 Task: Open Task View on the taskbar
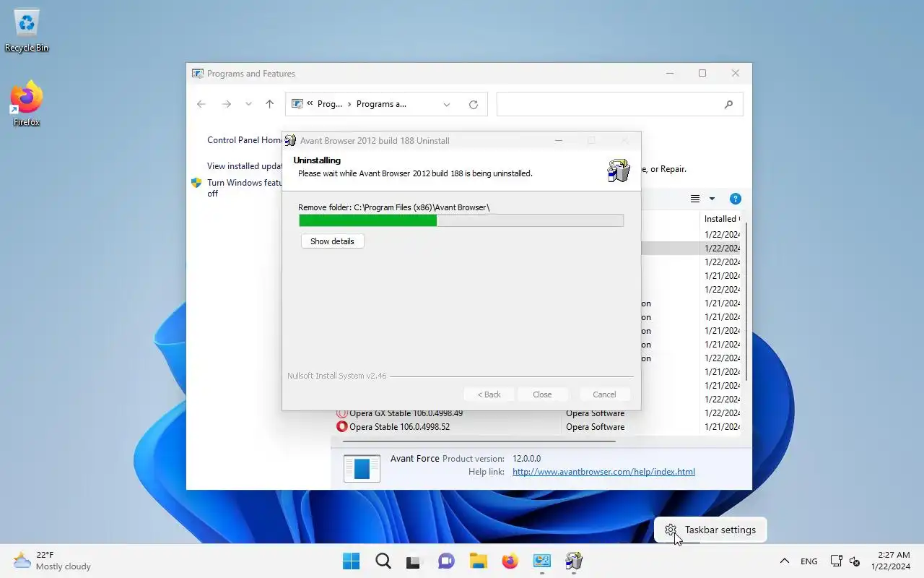[414, 561]
